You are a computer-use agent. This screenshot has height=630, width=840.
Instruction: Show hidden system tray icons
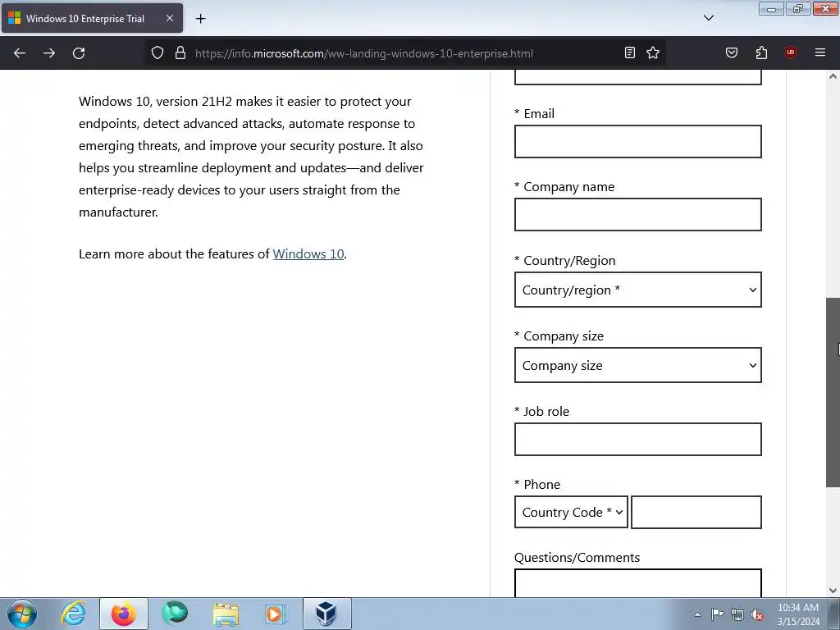point(697,614)
